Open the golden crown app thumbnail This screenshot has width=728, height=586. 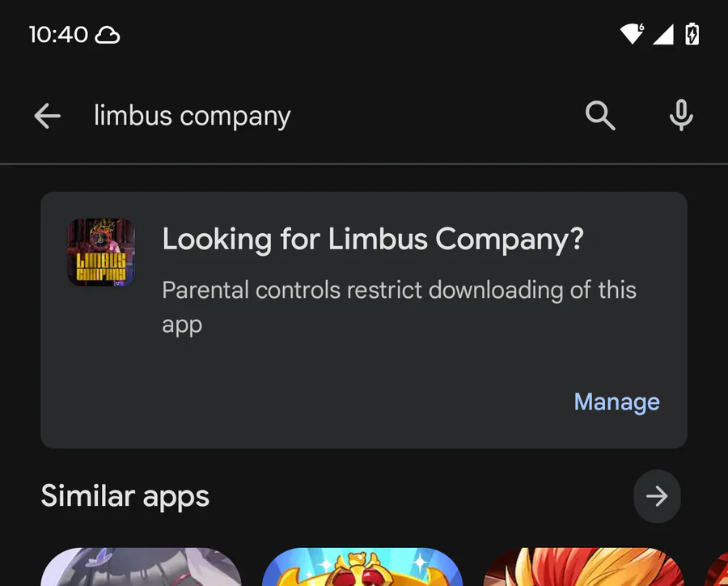[x=362, y=567]
